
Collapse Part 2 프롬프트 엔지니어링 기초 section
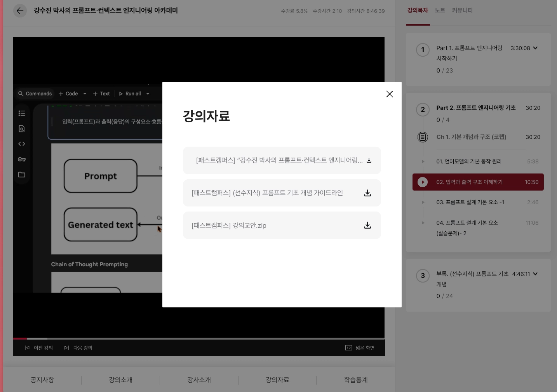tap(476, 108)
